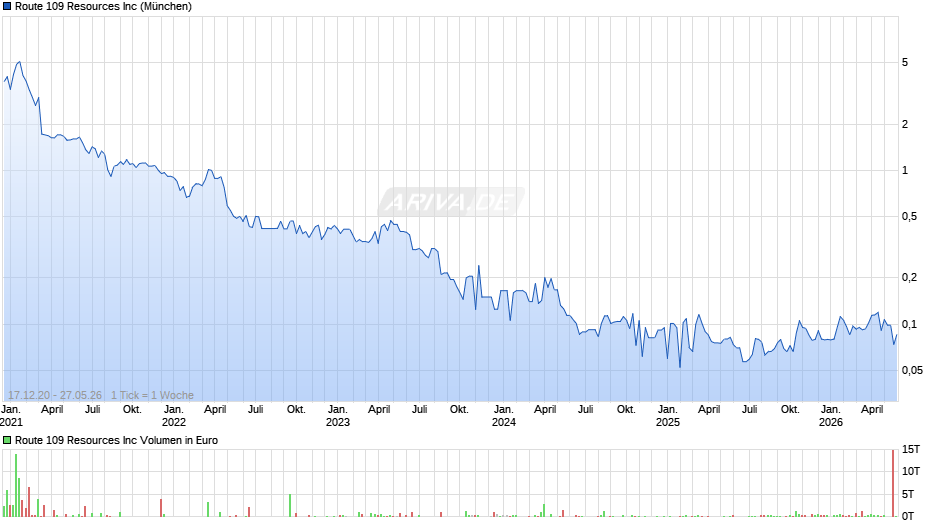The image size is (940, 526).
Task: Click the price axis label '0,5'
Action: coord(909,217)
